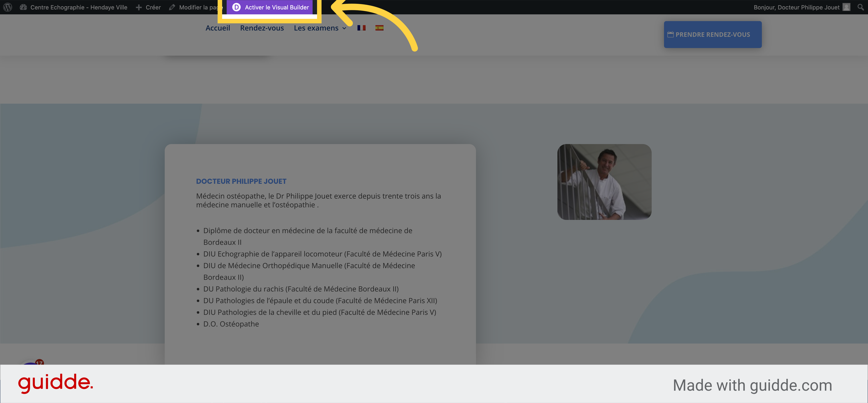
Task: Open the admin bar search magnifier
Action: [860, 7]
